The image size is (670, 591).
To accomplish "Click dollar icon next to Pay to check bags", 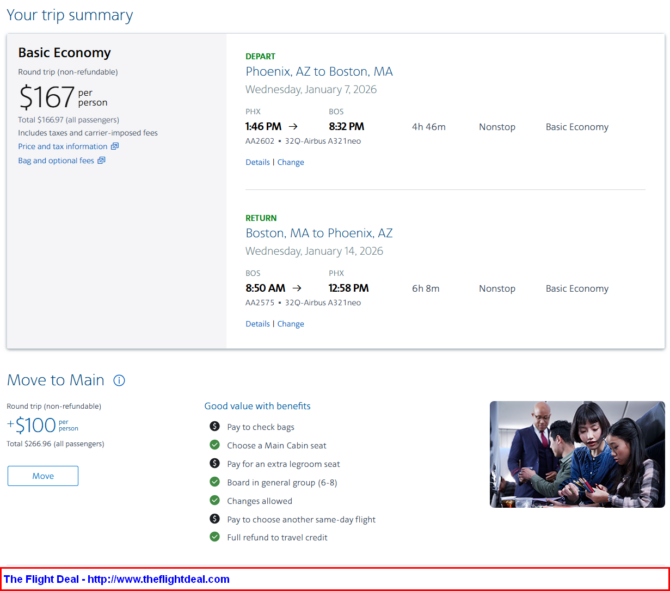I will click(x=214, y=427).
